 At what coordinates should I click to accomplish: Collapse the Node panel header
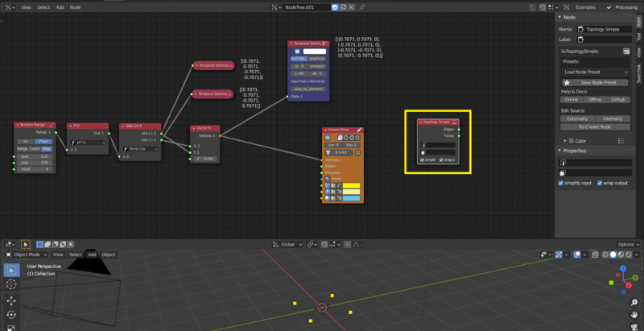559,17
